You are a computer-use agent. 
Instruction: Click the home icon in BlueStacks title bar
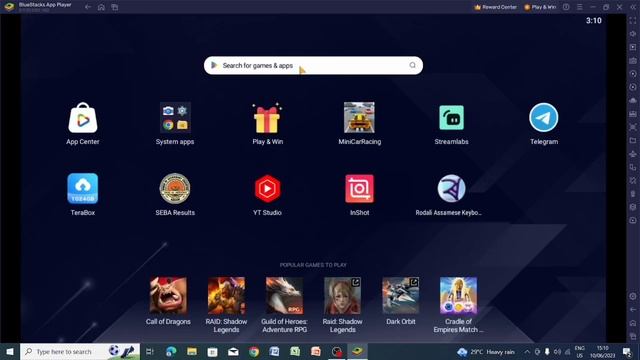(x=101, y=7)
